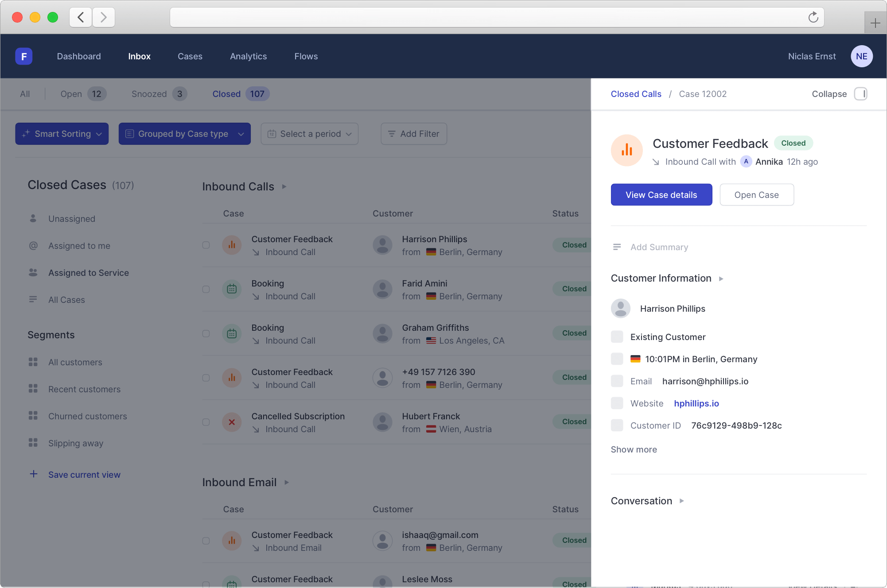887x588 pixels.
Task: Click the F app logo icon
Action: [x=24, y=56]
